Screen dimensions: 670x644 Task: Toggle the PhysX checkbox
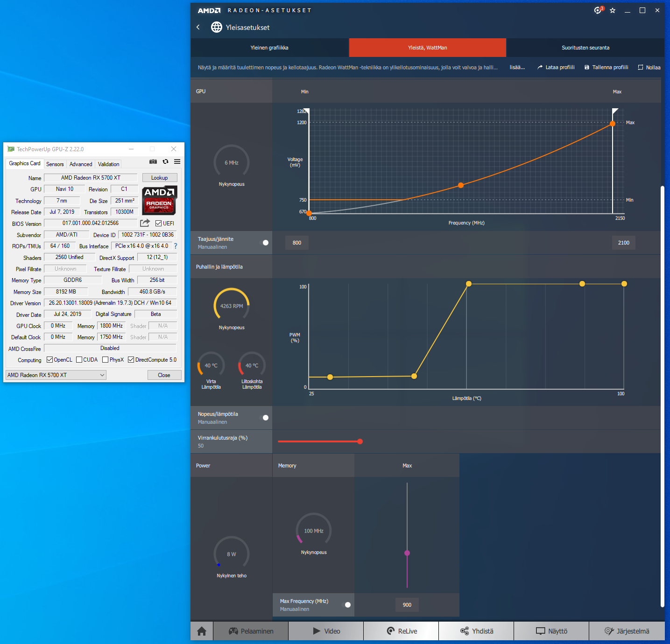click(106, 360)
